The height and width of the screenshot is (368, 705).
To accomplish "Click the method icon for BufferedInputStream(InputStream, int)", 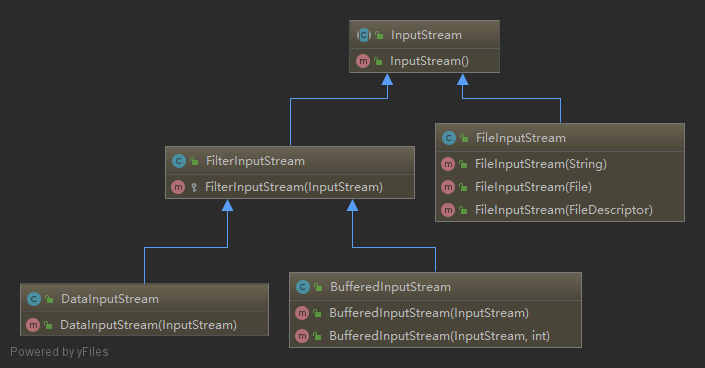I will 302,336.
